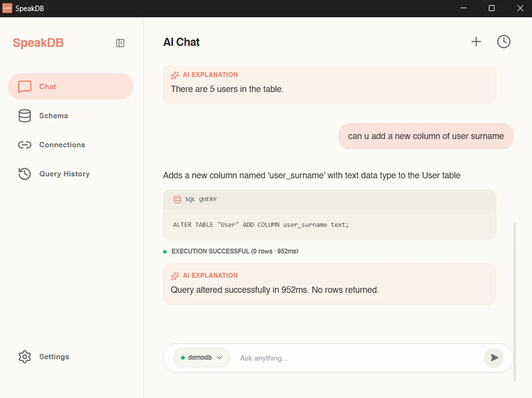Minimize the SpeakDB window
Screen dimensions: 532x398
tap(464, 8)
